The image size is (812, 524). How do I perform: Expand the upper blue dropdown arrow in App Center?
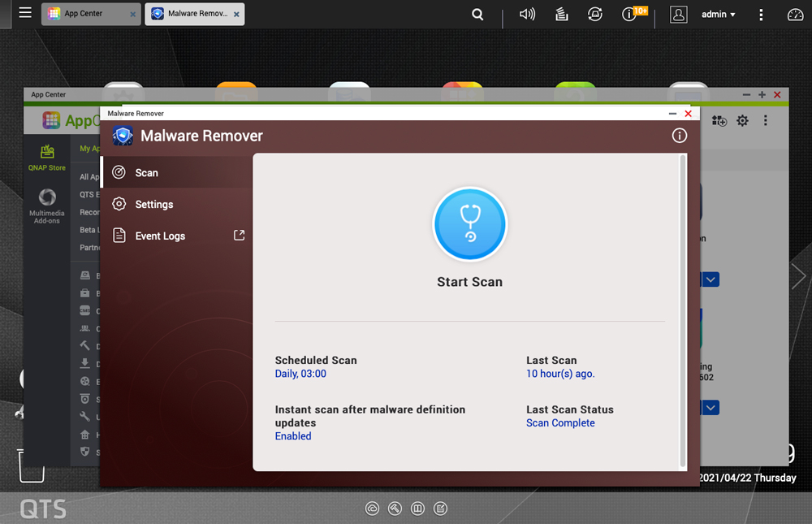[710, 280]
